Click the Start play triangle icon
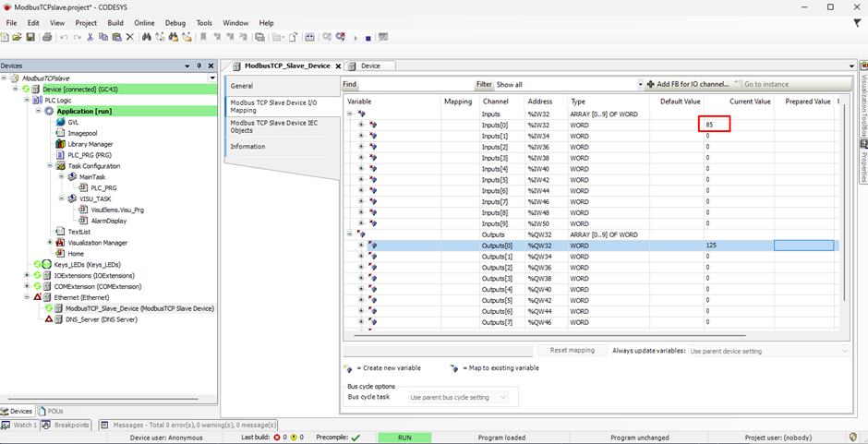 [x=356, y=38]
